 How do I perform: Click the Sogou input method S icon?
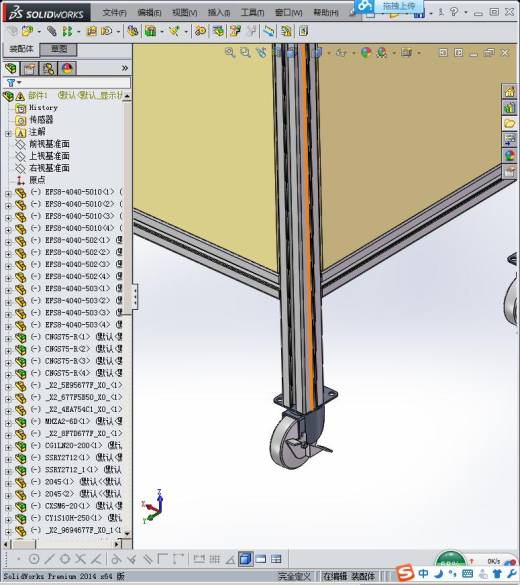[x=405, y=573]
